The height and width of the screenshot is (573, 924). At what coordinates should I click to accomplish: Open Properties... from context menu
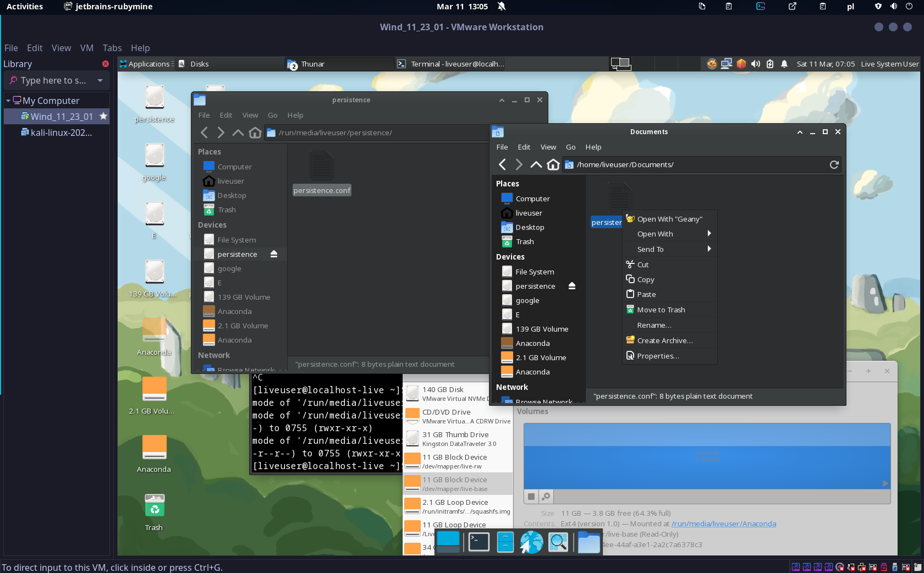click(670, 356)
